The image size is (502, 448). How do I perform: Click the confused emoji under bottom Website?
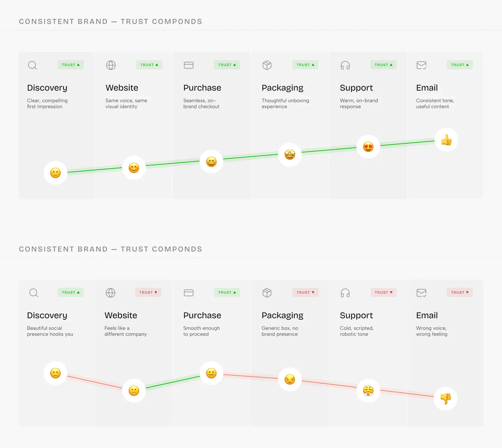[134, 391]
